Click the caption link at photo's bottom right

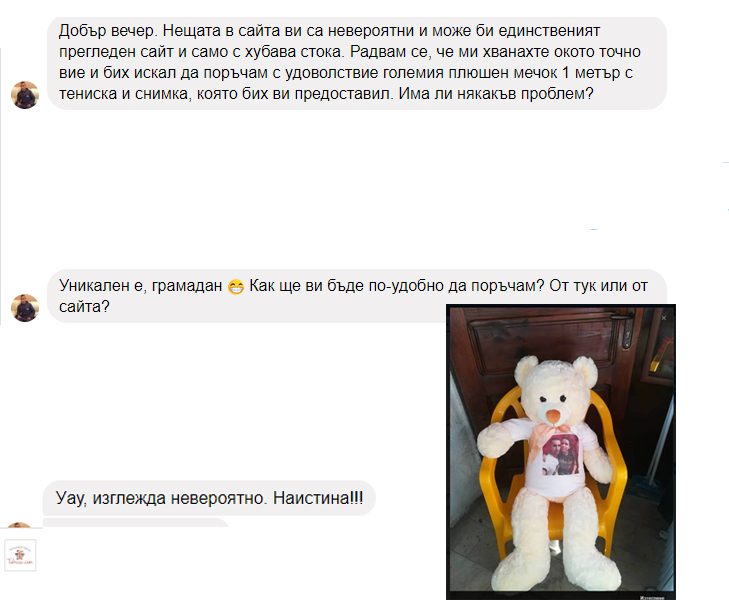652,597
